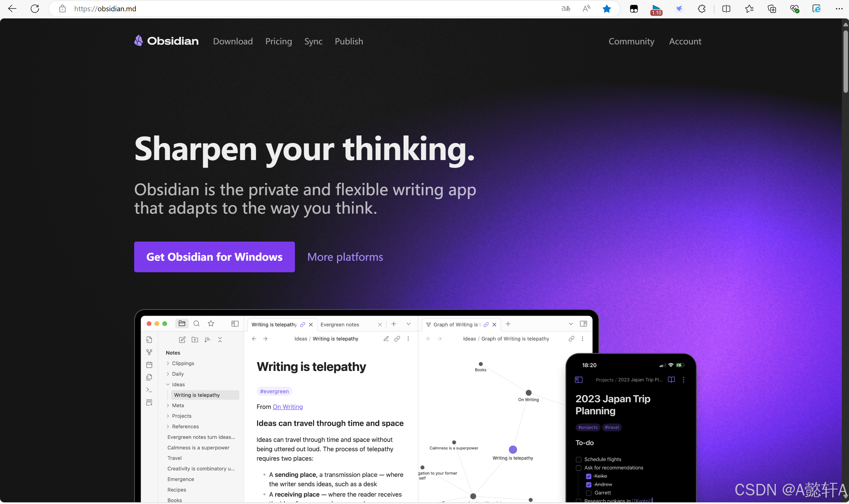This screenshot has width=849, height=504.
Task: Open the extension with the 1.10 badge
Action: [x=656, y=10]
